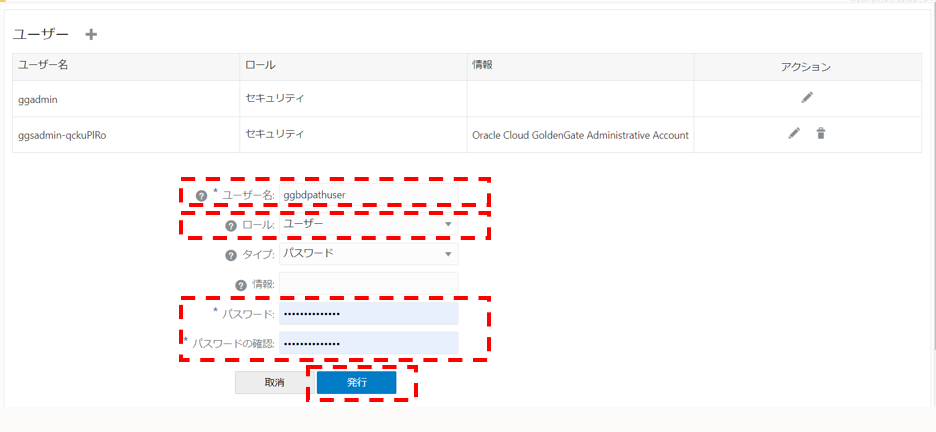Focus the empty 情報 input field
Image resolution: width=936 pixels, height=432 pixels.
coord(368,283)
